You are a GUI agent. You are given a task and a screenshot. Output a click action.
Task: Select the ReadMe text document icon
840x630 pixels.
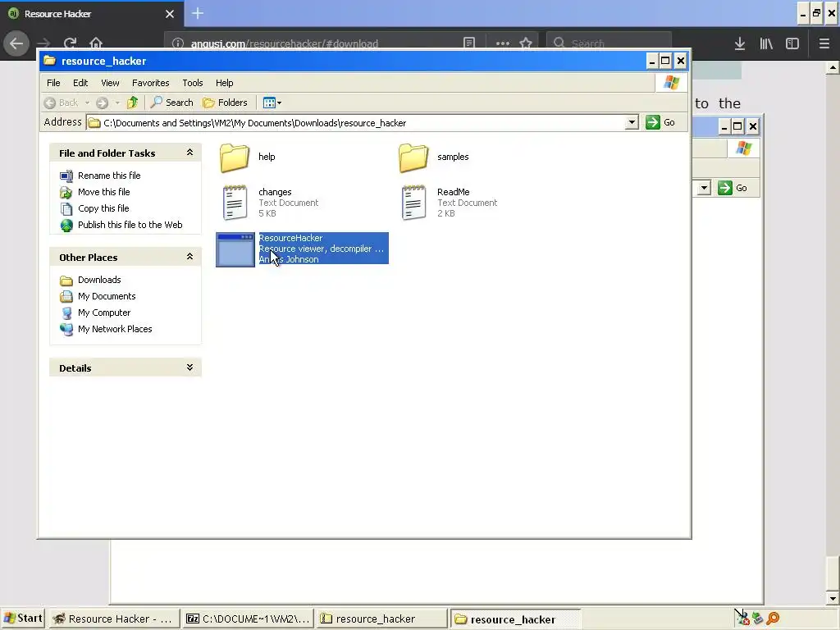click(x=413, y=203)
